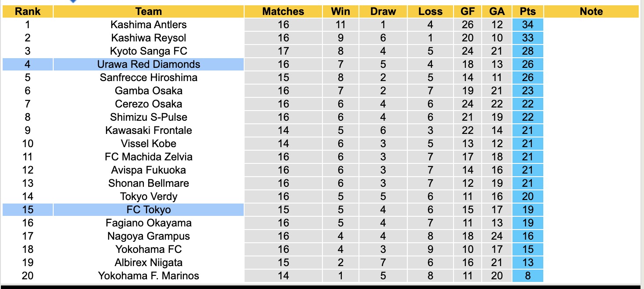This screenshot has width=644, height=289.
Task: Open the Kashima Antlers team row
Action: pyautogui.click(x=149, y=25)
